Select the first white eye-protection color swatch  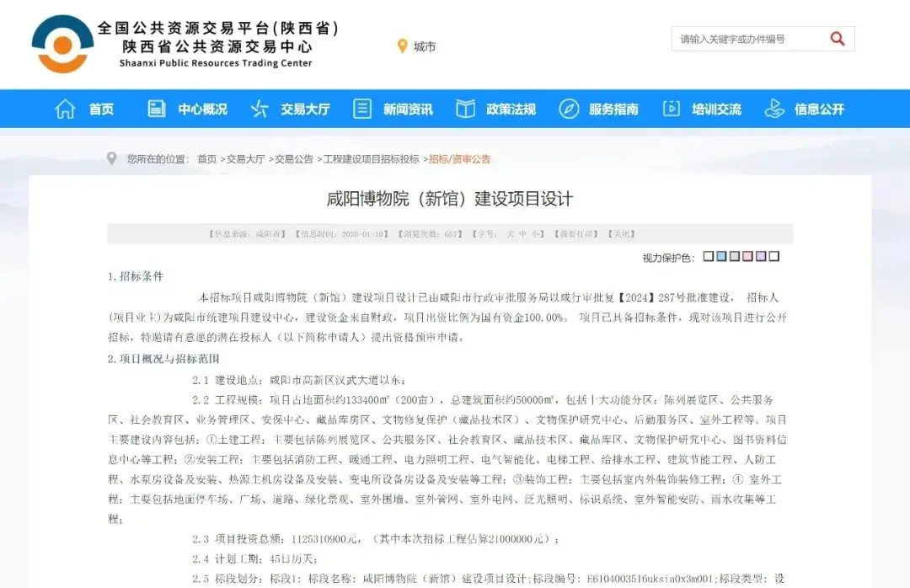pyautogui.click(x=708, y=256)
